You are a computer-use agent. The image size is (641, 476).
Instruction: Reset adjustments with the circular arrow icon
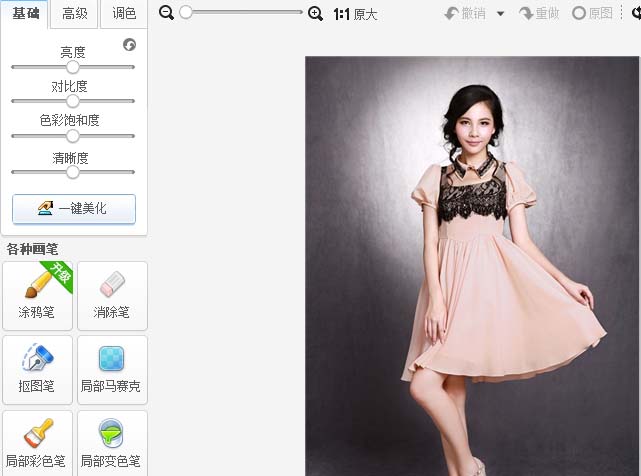coord(130,44)
